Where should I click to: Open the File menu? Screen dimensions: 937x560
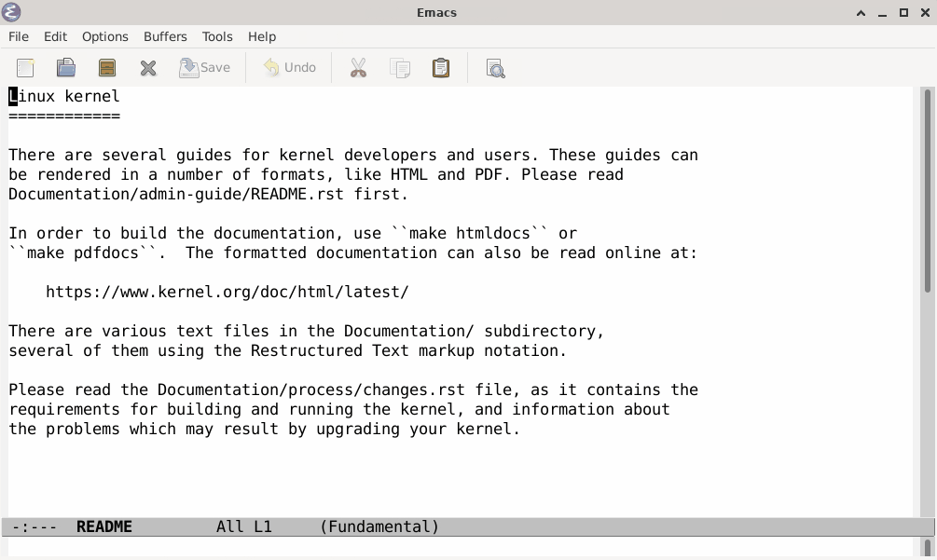click(x=19, y=36)
